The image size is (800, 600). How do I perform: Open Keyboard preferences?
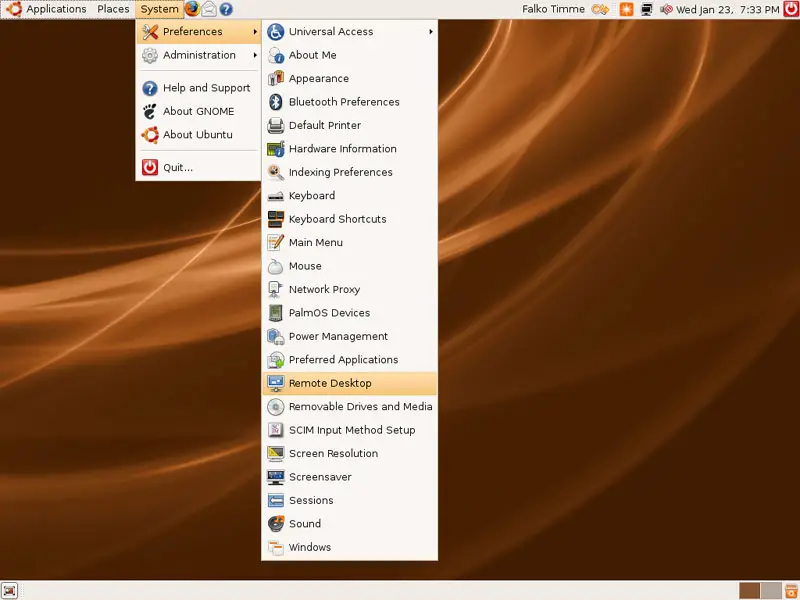pos(349,196)
